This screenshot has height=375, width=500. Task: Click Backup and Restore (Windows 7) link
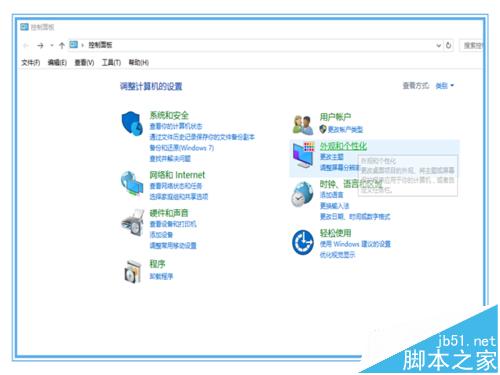(182, 148)
